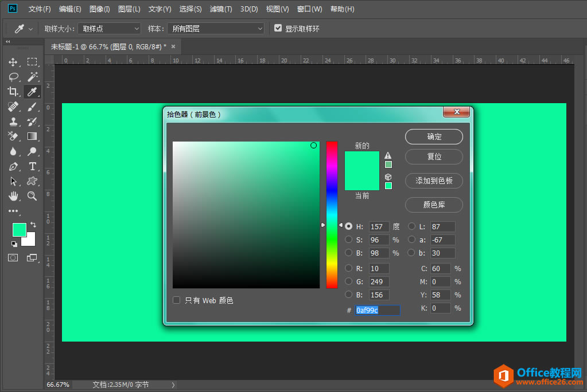Swap foreground and background colors
The width and height of the screenshot is (587, 392).
33,225
